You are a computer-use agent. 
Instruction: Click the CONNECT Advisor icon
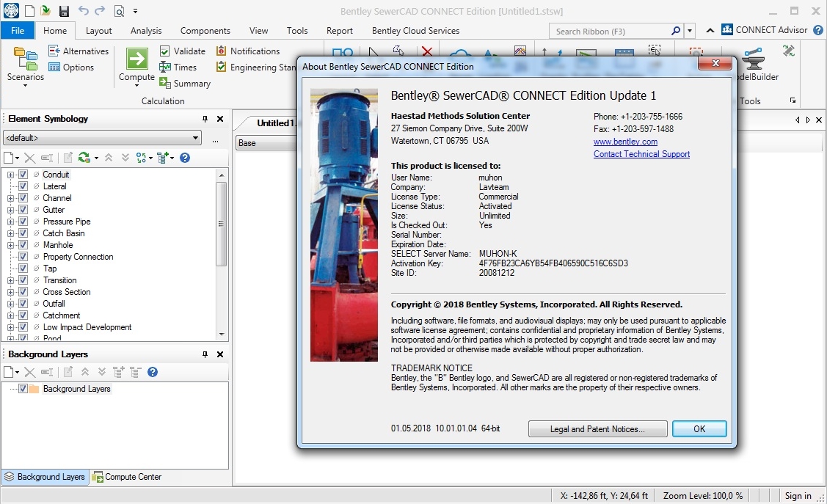tap(727, 29)
